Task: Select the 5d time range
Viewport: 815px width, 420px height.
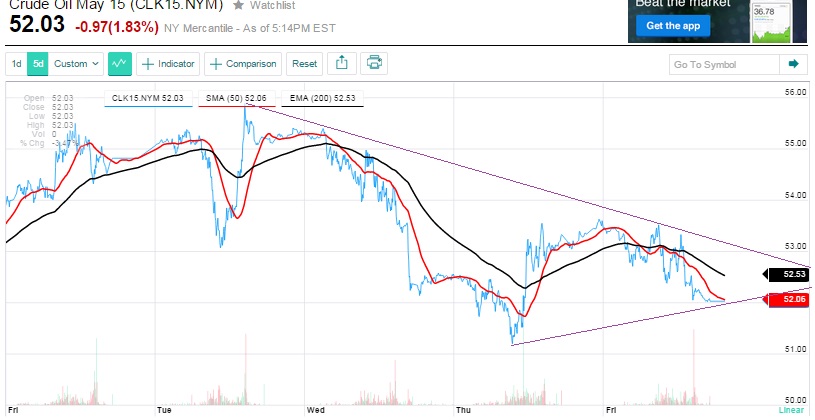Action: point(38,64)
